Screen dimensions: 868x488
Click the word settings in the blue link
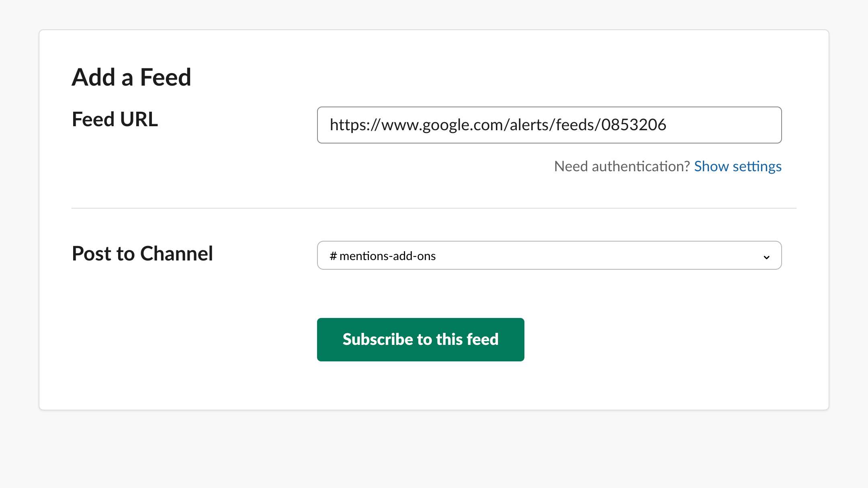pos(757,166)
